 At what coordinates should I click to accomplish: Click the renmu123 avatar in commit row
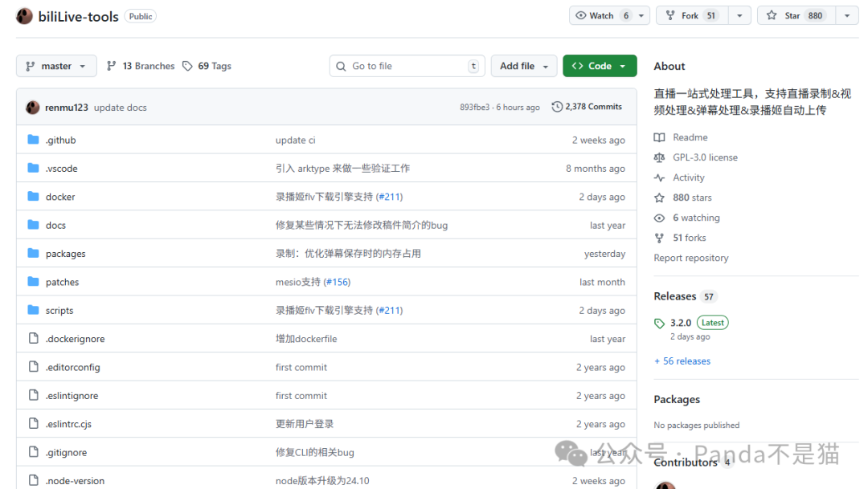click(33, 108)
